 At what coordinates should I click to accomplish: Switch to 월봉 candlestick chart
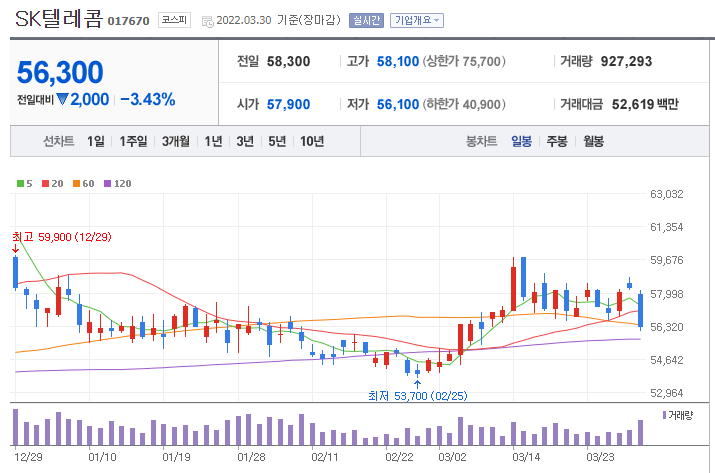(593, 141)
